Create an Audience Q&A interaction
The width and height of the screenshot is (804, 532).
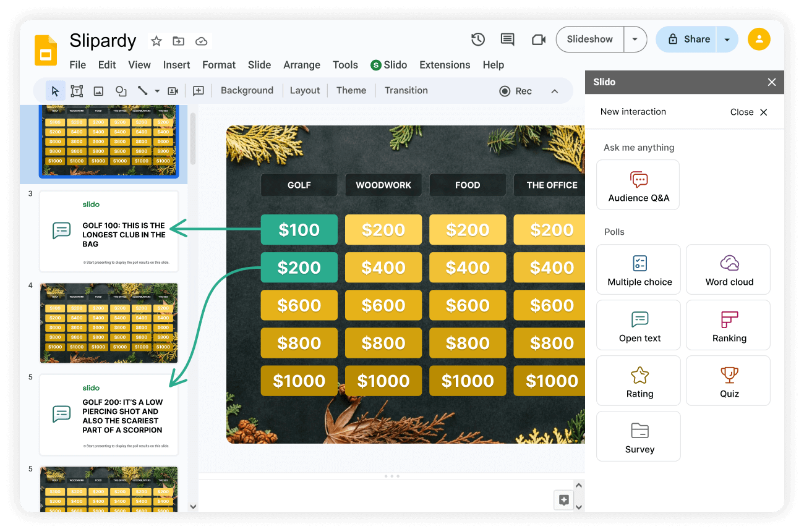638,184
